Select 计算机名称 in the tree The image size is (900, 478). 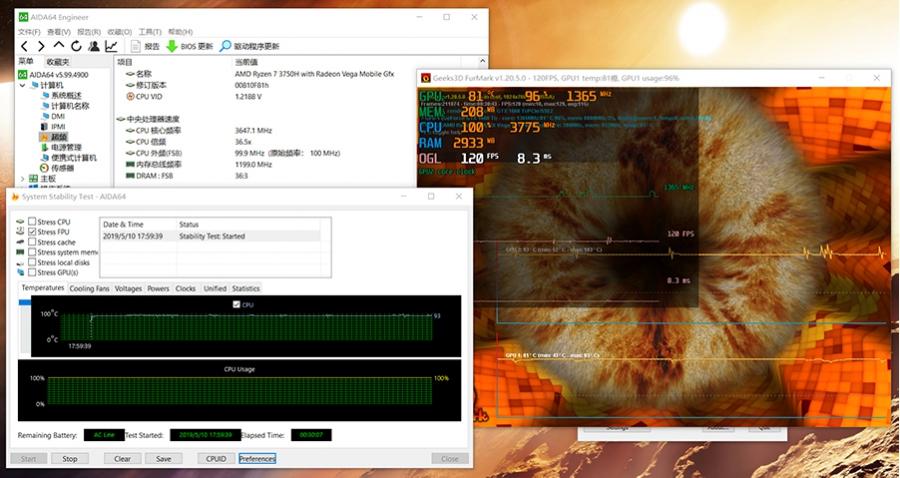click(x=65, y=106)
